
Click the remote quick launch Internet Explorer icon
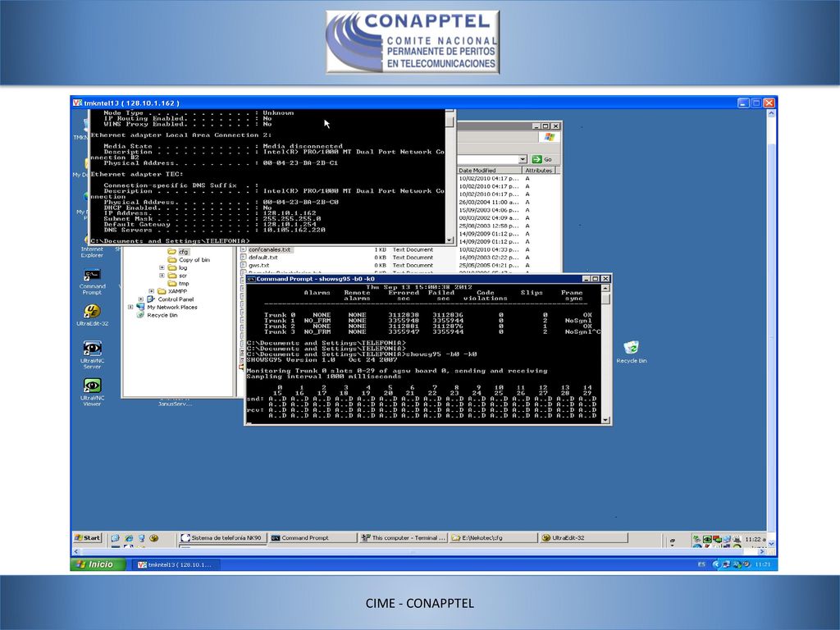129,538
